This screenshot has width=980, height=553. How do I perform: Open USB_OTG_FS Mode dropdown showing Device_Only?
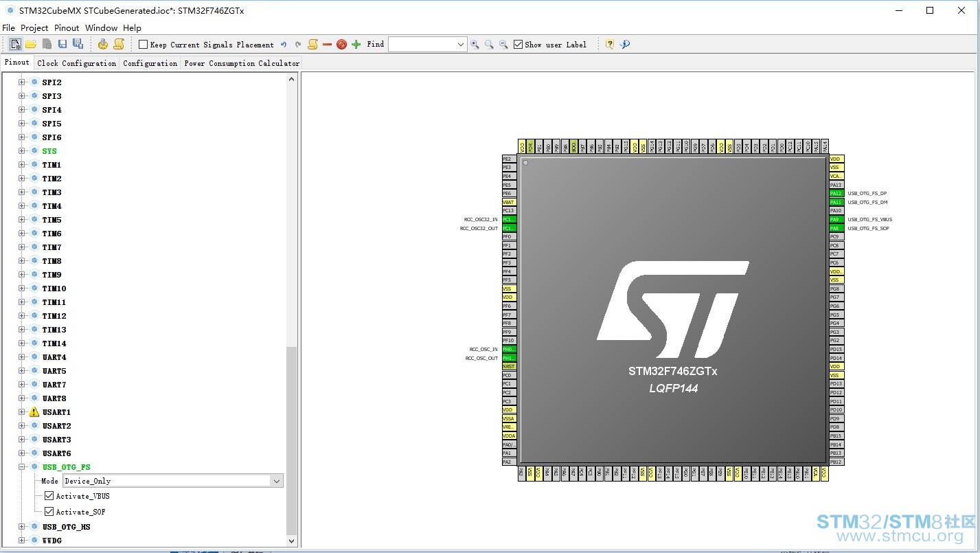[x=173, y=481]
